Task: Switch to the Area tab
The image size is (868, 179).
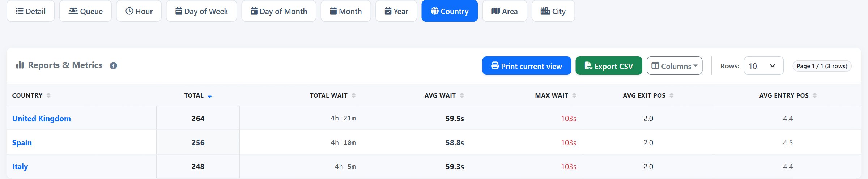Action: click(x=505, y=11)
